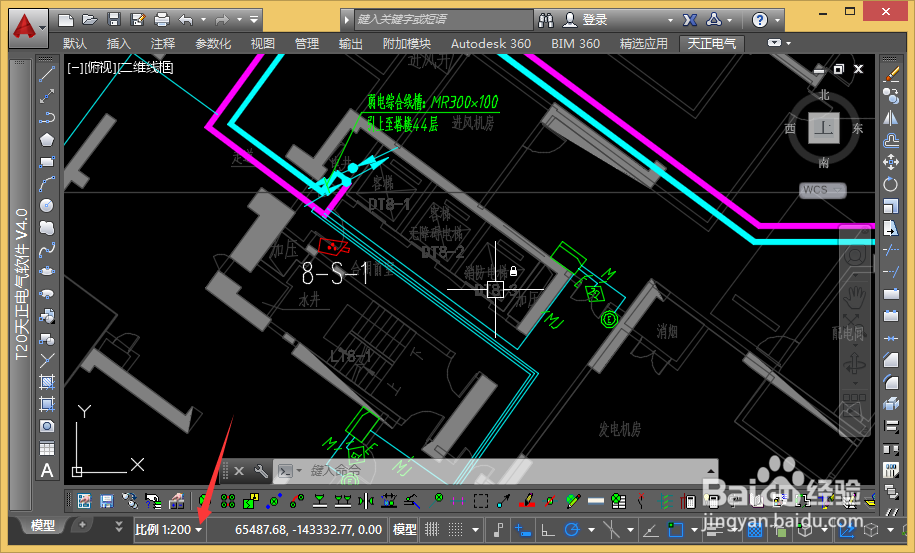Click the 二维线框 visual style label
Screen dimensions: 915x553
coord(146,68)
